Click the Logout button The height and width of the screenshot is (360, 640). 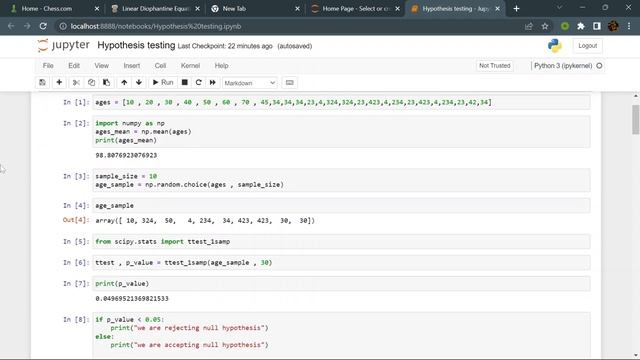[x=587, y=46]
